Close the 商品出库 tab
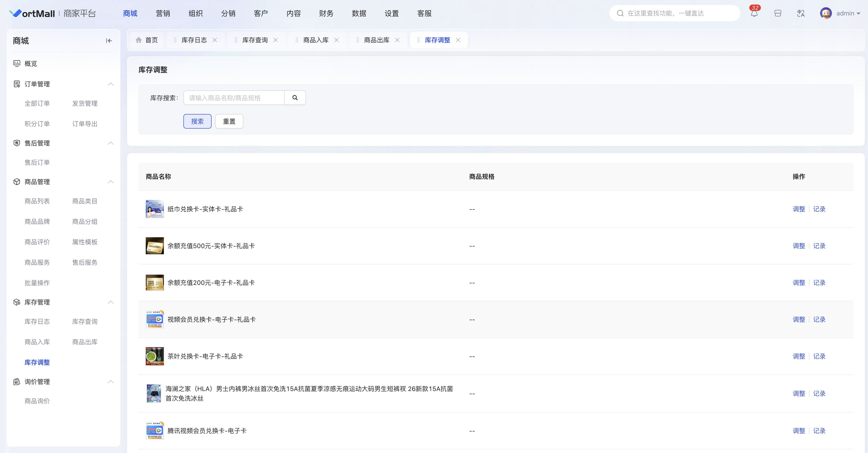 (397, 40)
